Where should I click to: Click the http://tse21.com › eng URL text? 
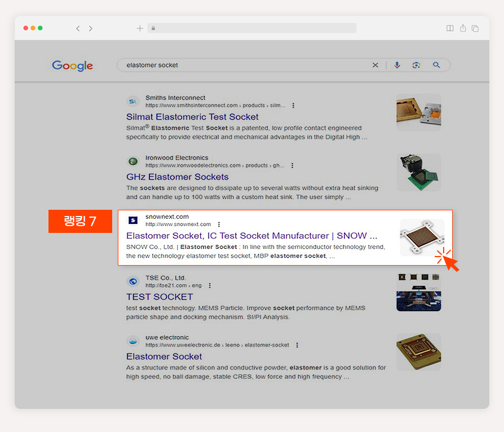point(173,285)
